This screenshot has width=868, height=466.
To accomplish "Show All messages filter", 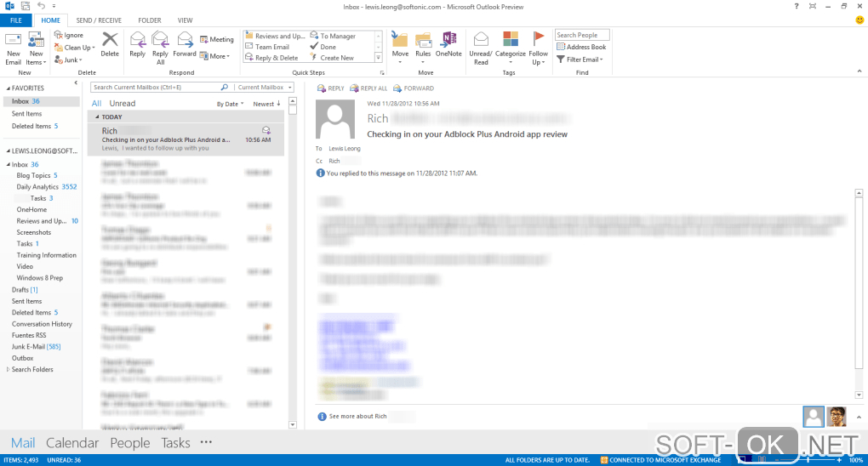I will pyautogui.click(x=96, y=104).
